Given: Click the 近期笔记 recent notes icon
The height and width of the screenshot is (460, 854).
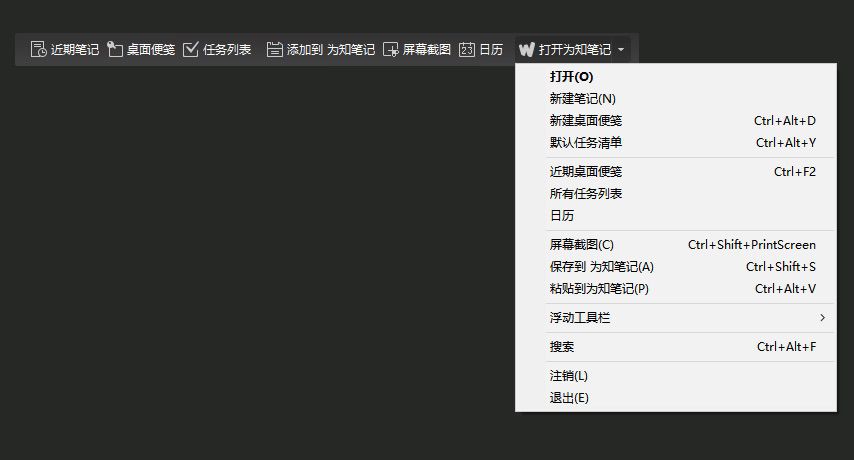Looking at the screenshot, I should click(x=38, y=50).
